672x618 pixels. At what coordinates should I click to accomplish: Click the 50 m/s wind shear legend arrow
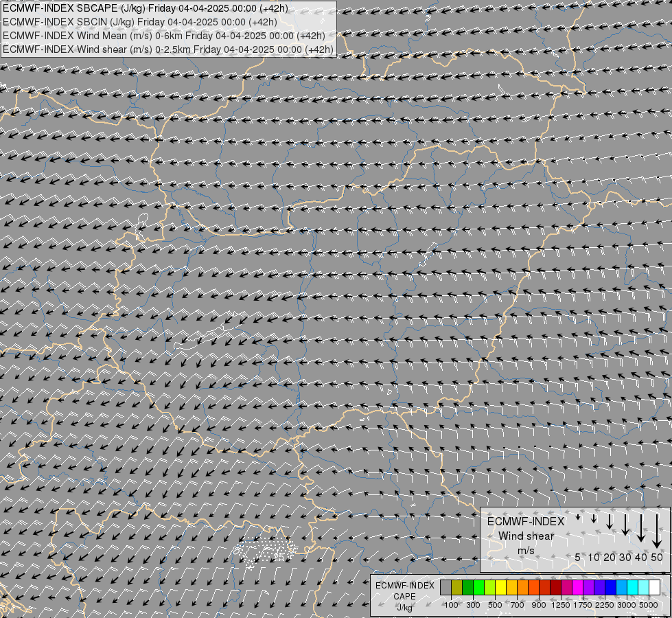pyautogui.click(x=657, y=531)
